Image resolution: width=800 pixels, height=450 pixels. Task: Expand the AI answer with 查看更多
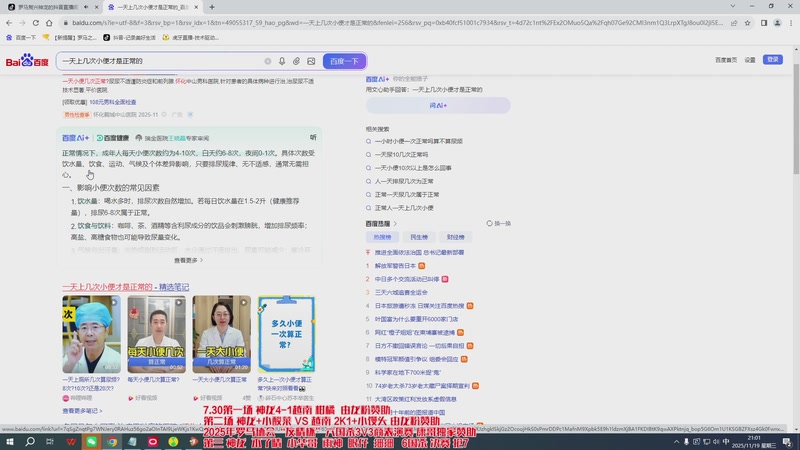click(188, 260)
